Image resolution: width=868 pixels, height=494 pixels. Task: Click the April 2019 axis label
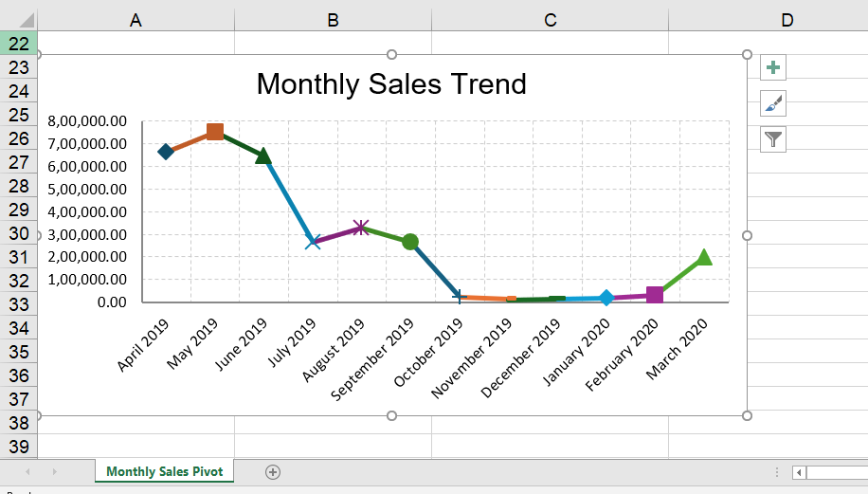(142, 345)
